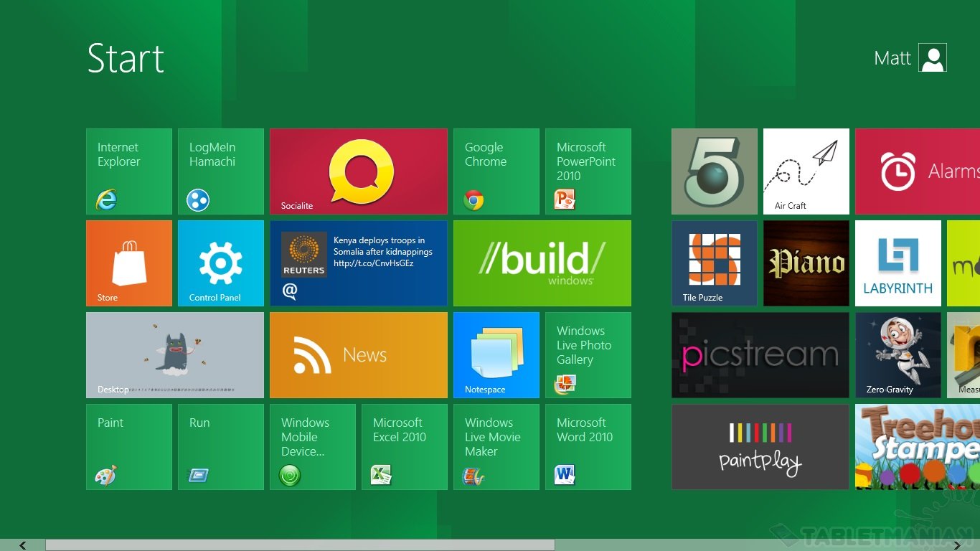Open the Control Panel gear tile
This screenshot has width=980, height=551.
[221, 263]
